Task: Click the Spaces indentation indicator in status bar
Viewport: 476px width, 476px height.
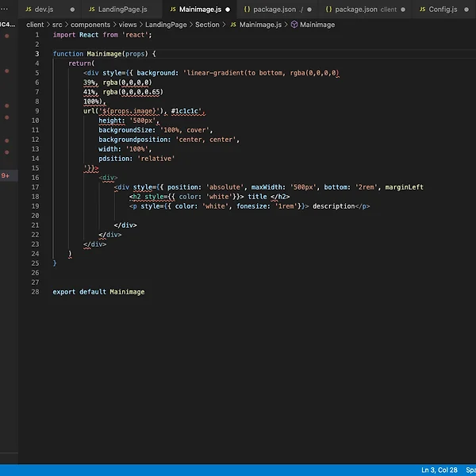Action: tap(470, 470)
